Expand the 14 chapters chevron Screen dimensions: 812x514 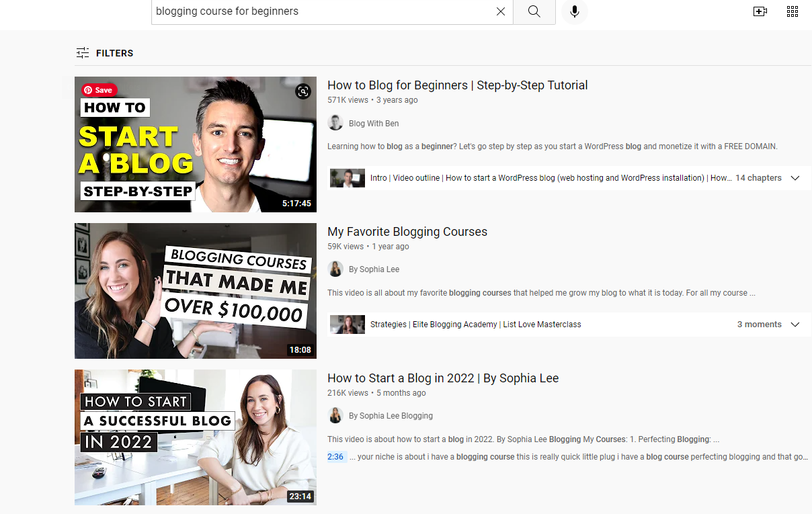pos(795,178)
